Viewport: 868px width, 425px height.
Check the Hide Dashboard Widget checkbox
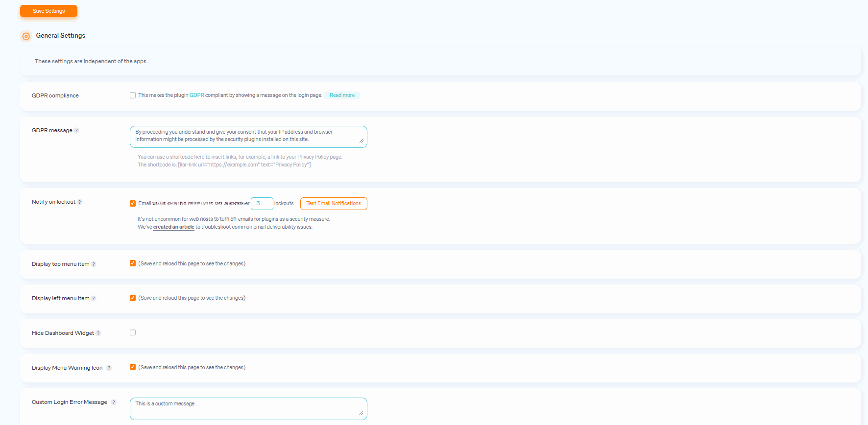(133, 332)
